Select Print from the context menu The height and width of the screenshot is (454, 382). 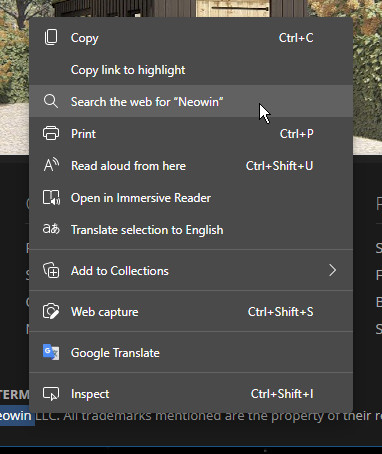coord(191,134)
